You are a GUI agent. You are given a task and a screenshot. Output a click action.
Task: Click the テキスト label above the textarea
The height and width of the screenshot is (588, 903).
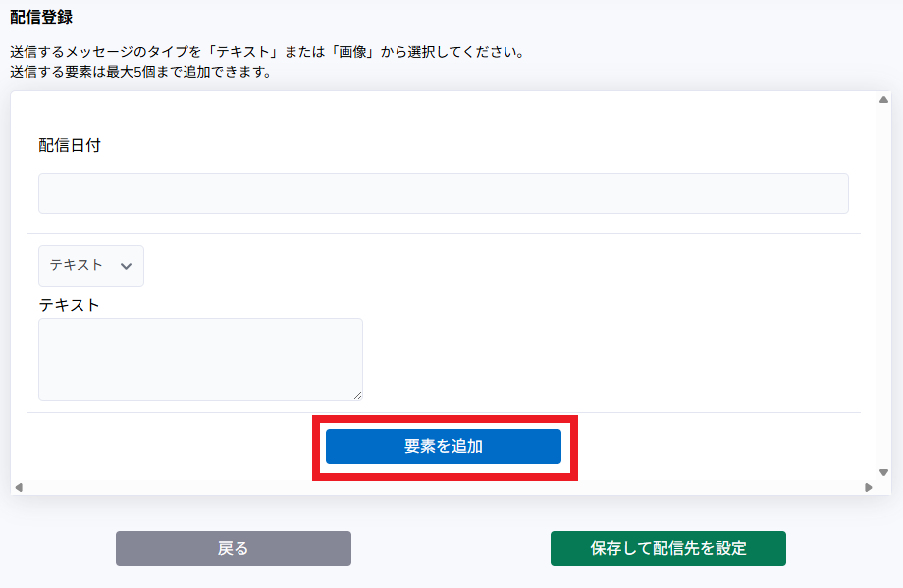(x=70, y=305)
